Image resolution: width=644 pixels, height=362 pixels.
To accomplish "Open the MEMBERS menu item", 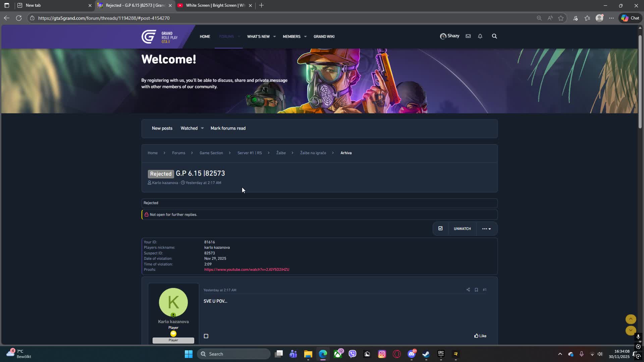I will [292, 37].
